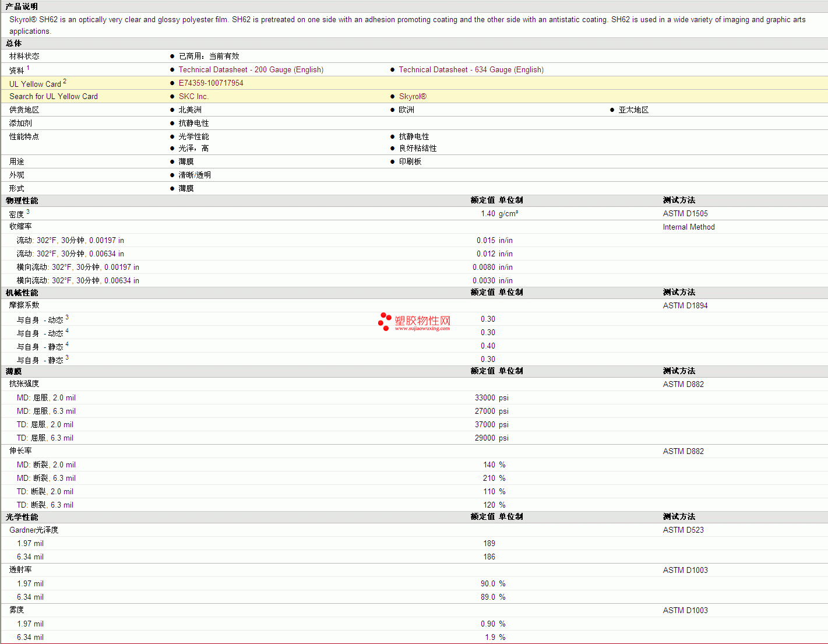828x644 pixels.
Task: Click the 摩擦系数 row label
Action: point(24,305)
